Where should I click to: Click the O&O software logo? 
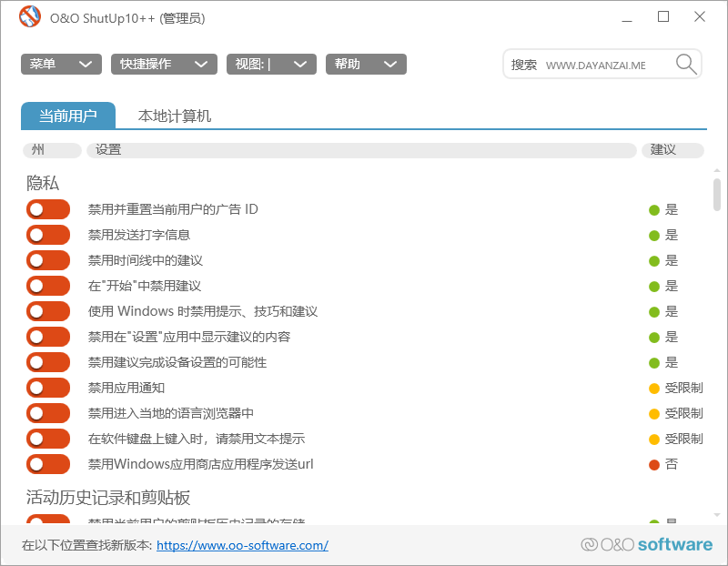(x=646, y=545)
